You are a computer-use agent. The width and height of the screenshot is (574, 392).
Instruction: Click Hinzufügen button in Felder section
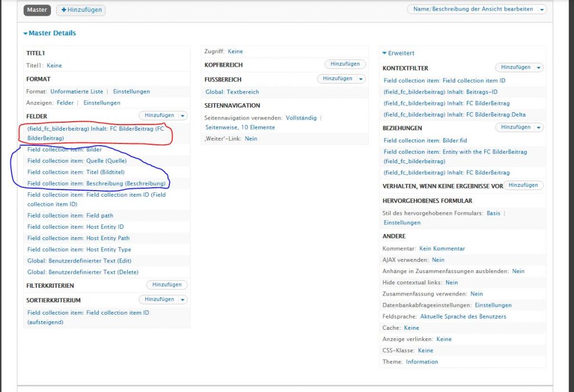[x=159, y=116]
